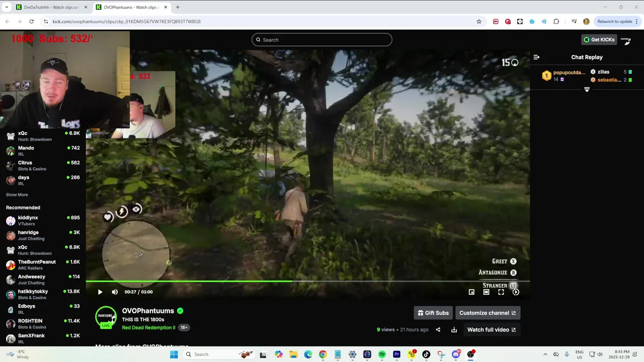Image resolution: width=644 pixels, height=362 pixels.
Task: Open hanridge Just Chatting channel
Action: pos(43,235)
